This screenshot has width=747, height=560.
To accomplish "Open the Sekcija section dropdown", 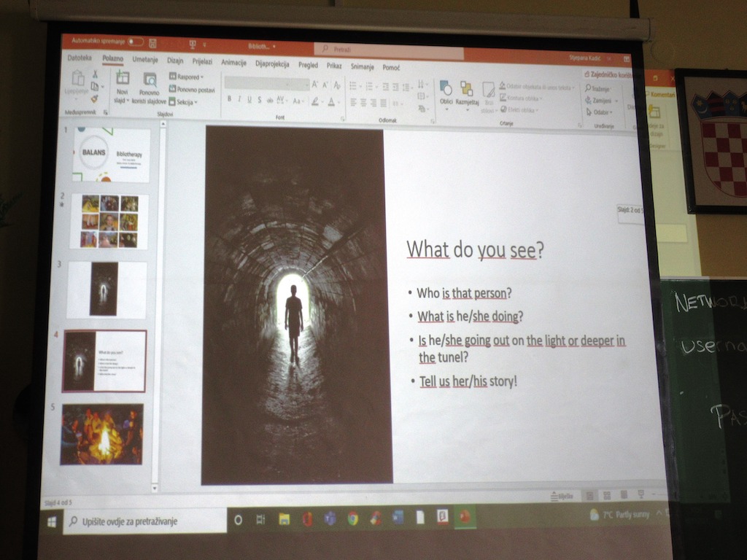I will 183,102.
